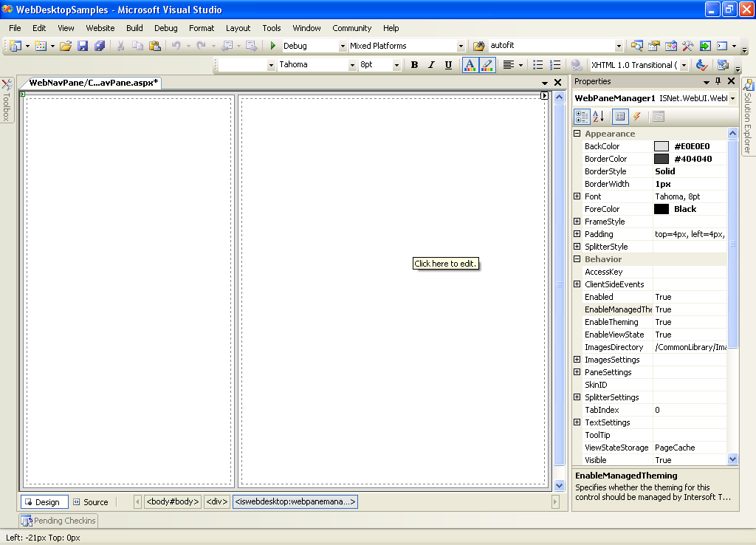Image resolution: width=756 pixels, height=545 pixels.
Task: Switch to the Source view tab
Action: point(90,502)
